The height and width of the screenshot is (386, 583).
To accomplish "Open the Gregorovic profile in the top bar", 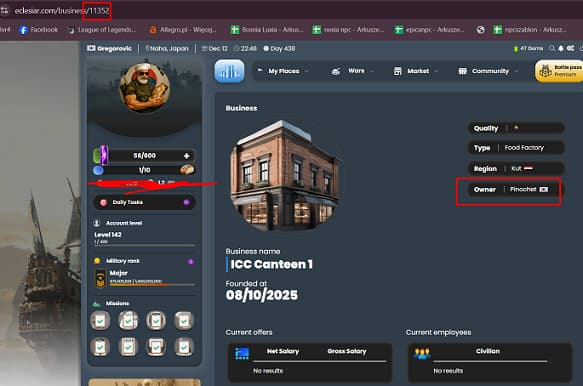I will [x=109, y=48].
